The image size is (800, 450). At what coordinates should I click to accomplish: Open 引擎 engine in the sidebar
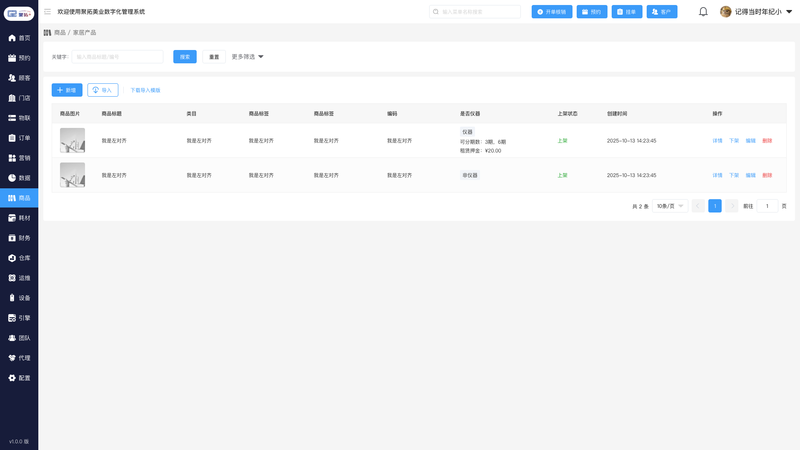(x=19, y=318)
